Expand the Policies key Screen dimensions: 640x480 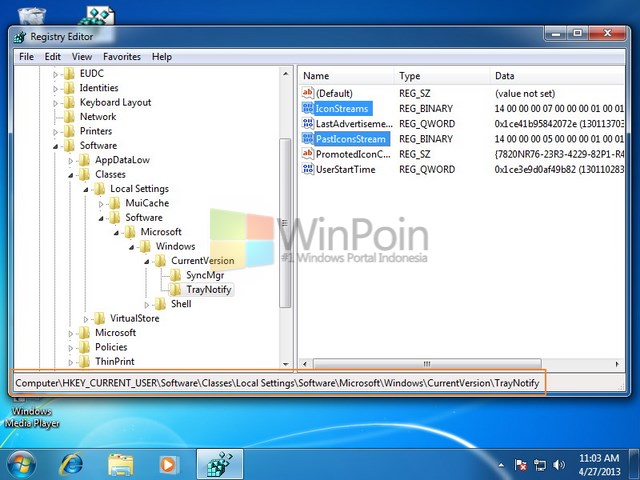(71, 348)
